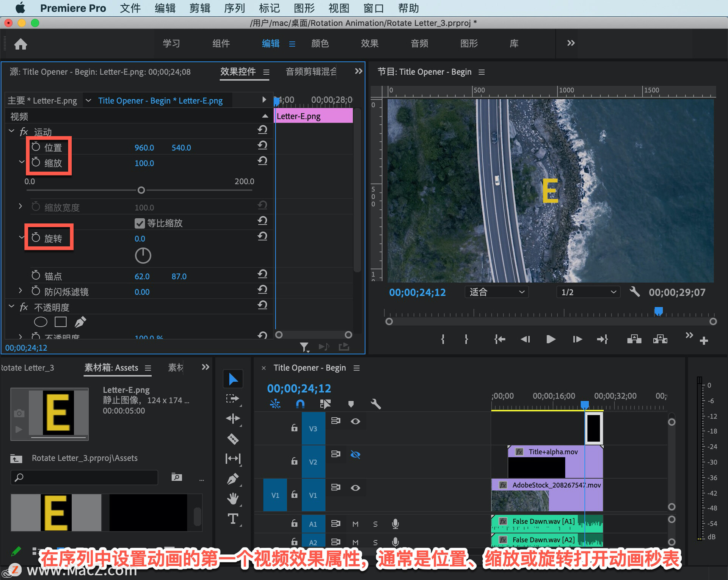Select the Track Select Forward tool

point(232,398)
